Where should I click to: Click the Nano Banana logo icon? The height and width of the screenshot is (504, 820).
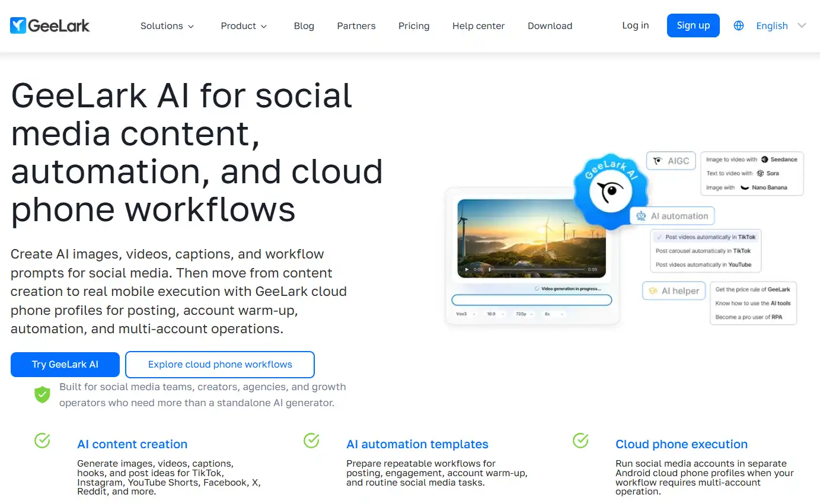745,188
